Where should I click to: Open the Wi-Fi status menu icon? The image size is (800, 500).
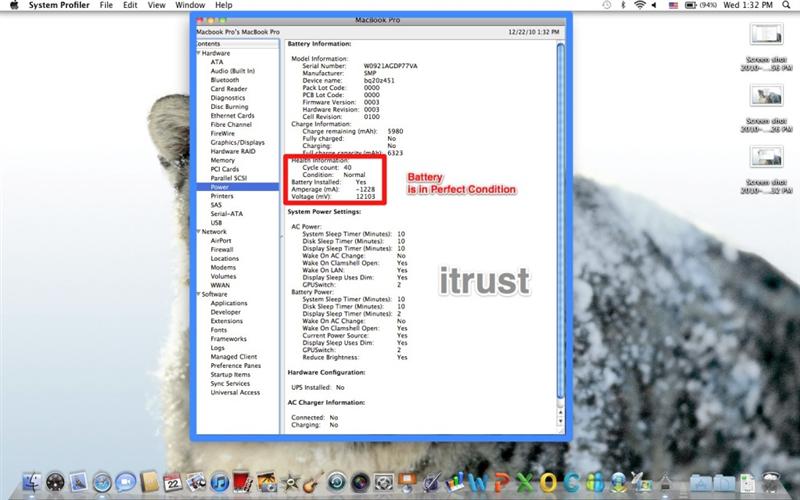coord(640,6)
